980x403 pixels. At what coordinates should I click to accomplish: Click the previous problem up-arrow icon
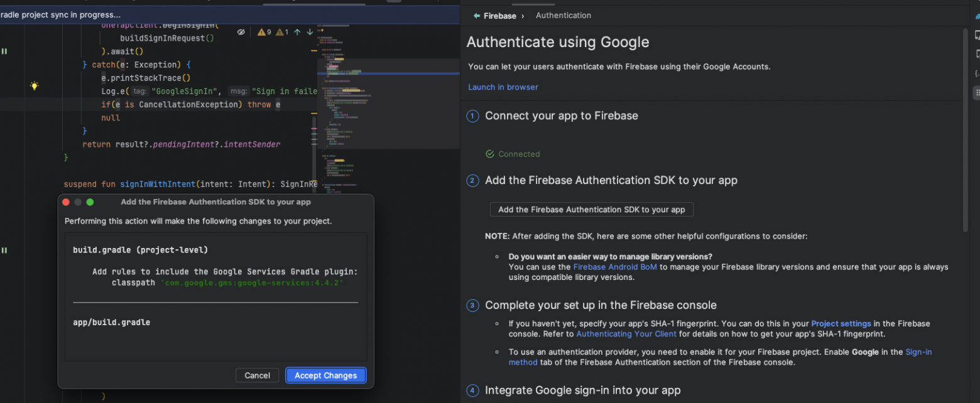(297, 31)
